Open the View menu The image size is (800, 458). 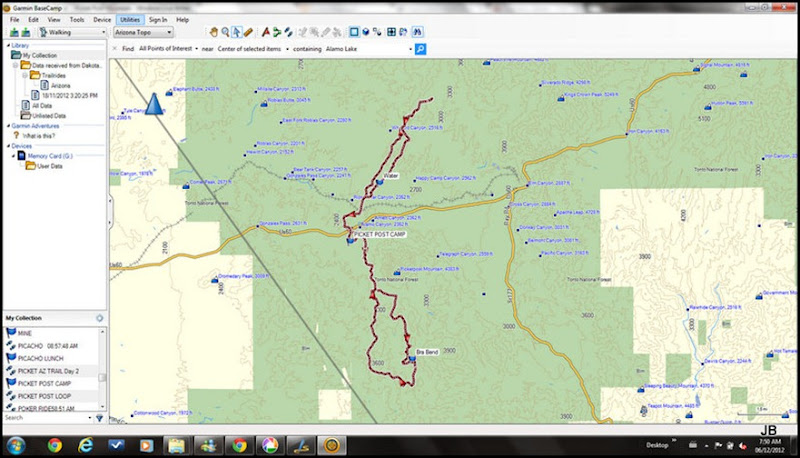(54, 19)
